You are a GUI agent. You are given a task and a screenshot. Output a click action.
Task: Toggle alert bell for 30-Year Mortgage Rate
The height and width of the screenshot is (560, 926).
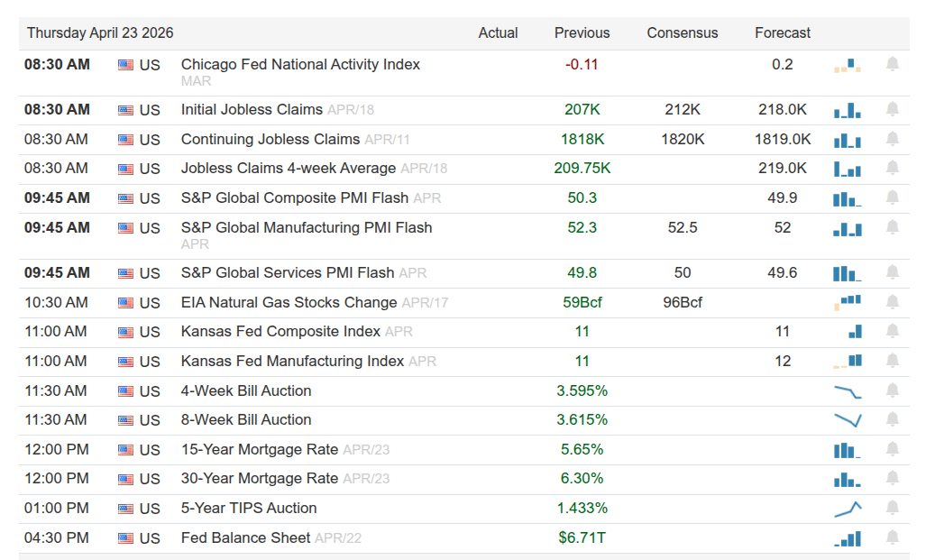[x=893, y=479]
